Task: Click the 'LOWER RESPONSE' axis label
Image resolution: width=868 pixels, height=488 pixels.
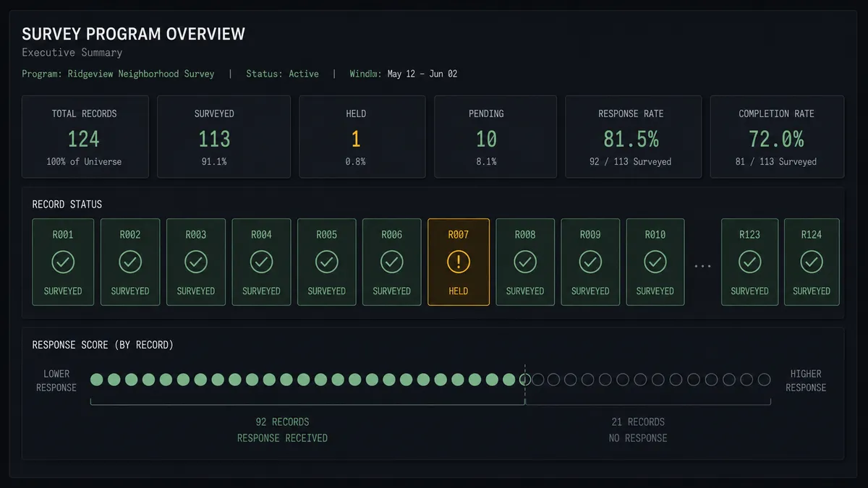Action: tap(56, 380)
